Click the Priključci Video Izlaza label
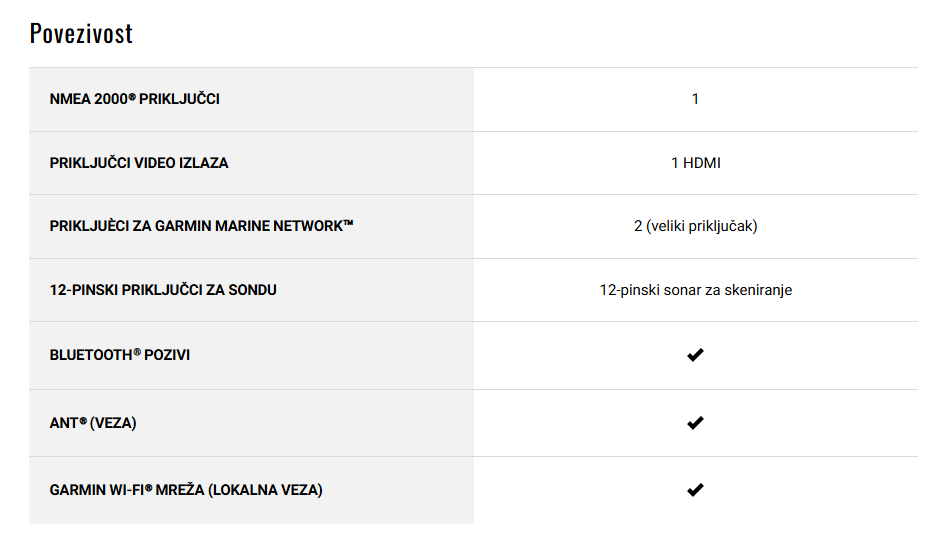951x555 pixels. tap(139, 163)
